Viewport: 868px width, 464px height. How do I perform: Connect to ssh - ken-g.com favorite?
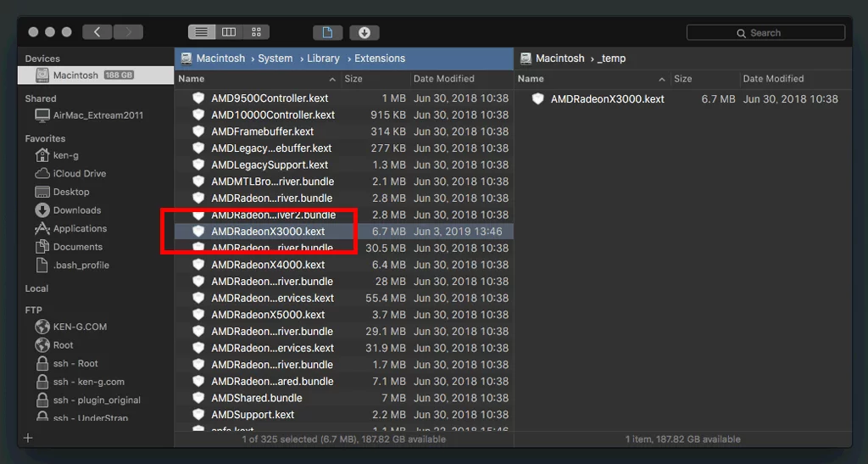point(80,382)
